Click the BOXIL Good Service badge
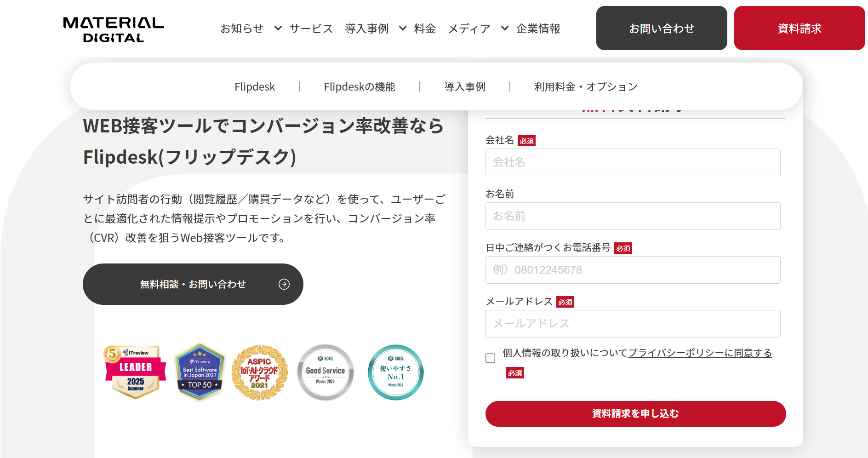This screenshot has height=458, width=868. [x=325, y=372]
